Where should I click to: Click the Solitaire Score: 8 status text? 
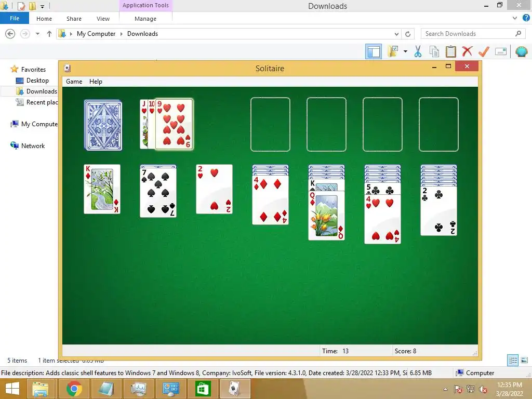click(405, 351)
